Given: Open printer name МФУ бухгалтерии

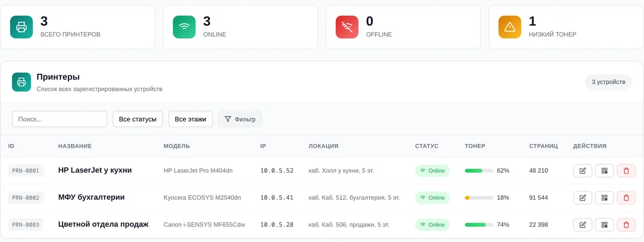Looking at the screenshot, I should tap(91, 198).
